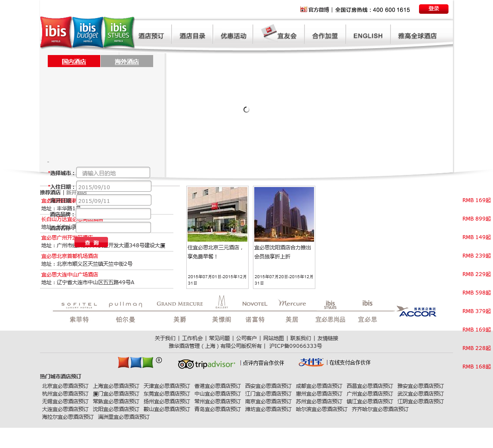Open 武汉宜必思酒店预订 link

pyautogui.click(x=421, y=394)
